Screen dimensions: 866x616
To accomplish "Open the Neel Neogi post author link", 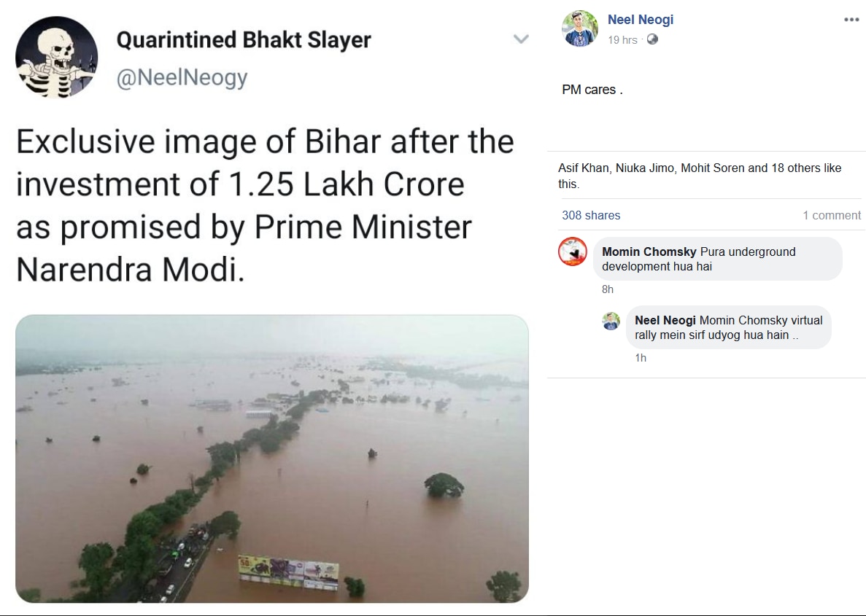I will (640, 20).
